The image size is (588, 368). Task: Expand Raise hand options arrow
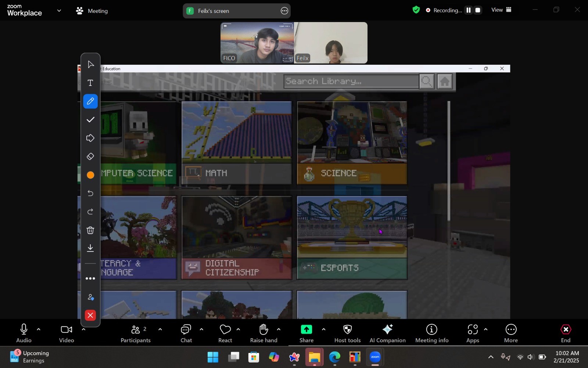pyautogui.click(x=279, y=330)
